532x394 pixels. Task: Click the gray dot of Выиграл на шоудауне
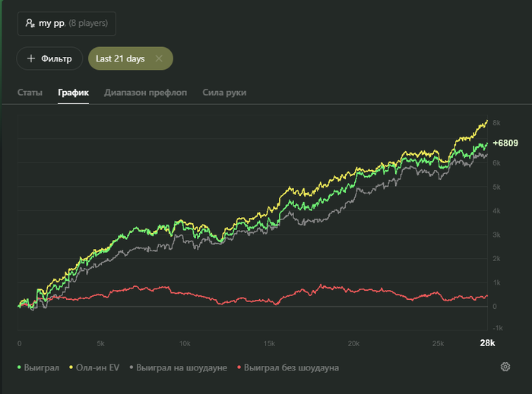pos(132,367)
